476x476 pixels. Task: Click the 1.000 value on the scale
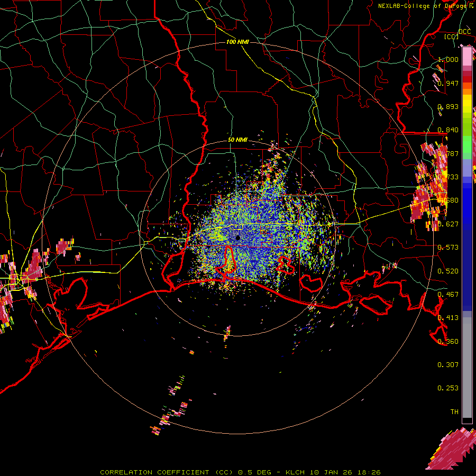448,59
